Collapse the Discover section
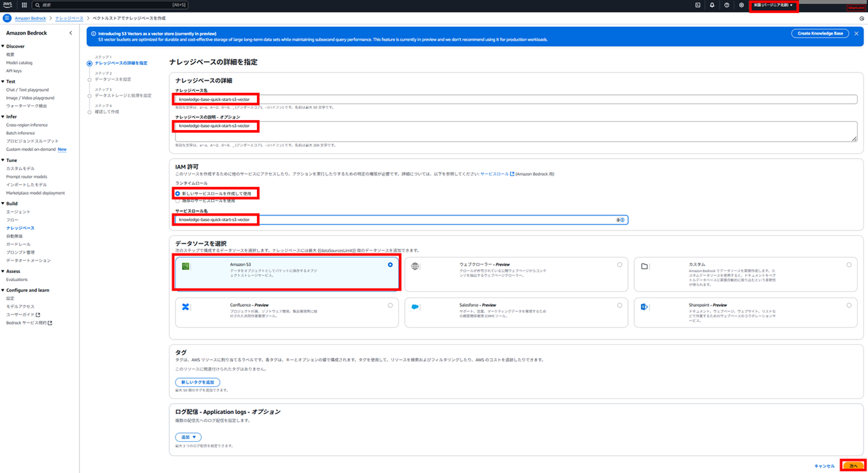868x473 pixels. (x=3, y=46)
